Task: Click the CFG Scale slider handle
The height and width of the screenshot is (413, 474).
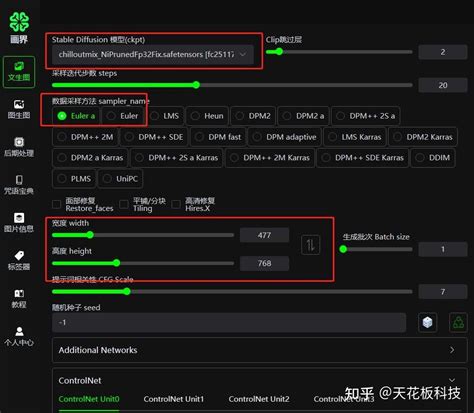Action: pos(127,292)
